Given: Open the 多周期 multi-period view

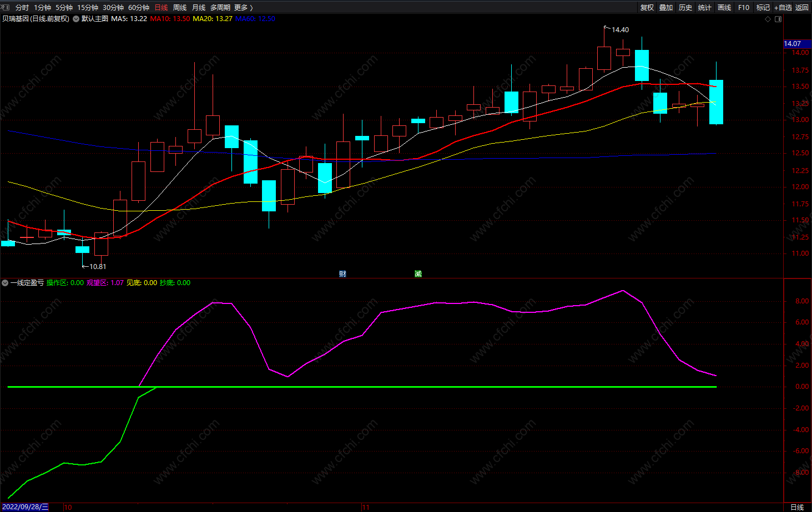Looking at the screenshot, I should pos(220,8).
